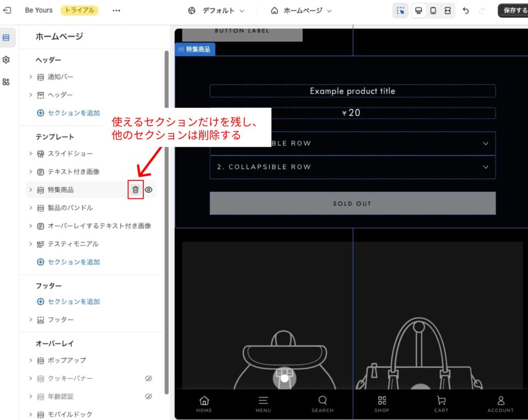Switch to mobile preview icon
The width and height of the screenshot is (528, 420).
[433, 10]
